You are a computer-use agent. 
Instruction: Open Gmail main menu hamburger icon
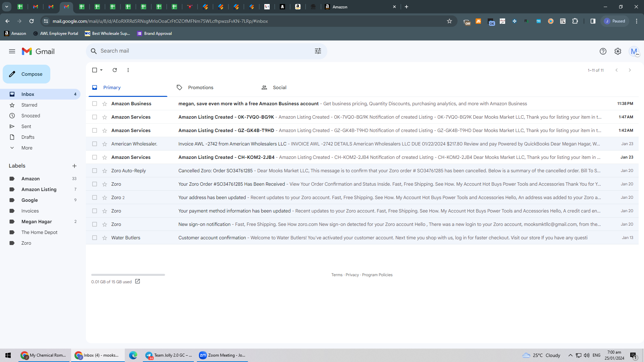[x=12, y=51]
